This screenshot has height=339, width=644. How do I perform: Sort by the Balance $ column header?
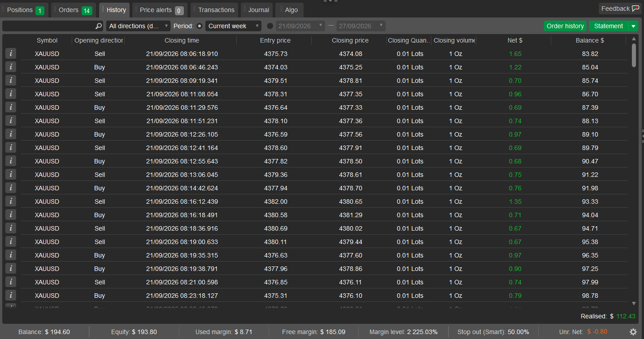(x=590, y=40)
